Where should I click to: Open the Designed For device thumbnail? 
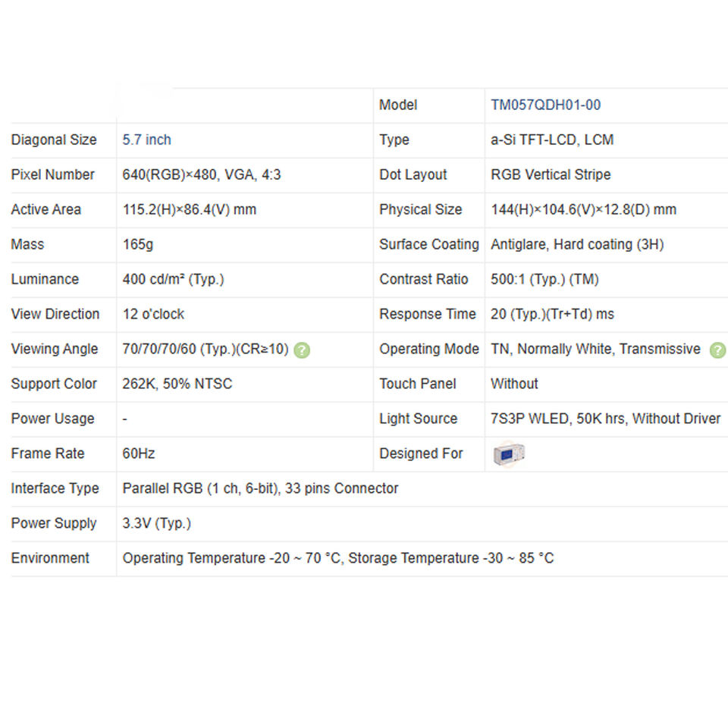(509, 454)
